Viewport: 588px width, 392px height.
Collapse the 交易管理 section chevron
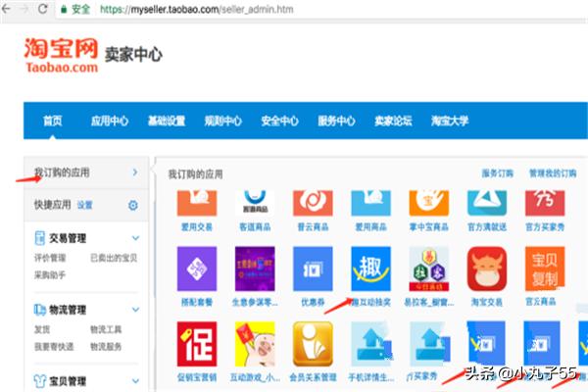[x=135, y=238]
